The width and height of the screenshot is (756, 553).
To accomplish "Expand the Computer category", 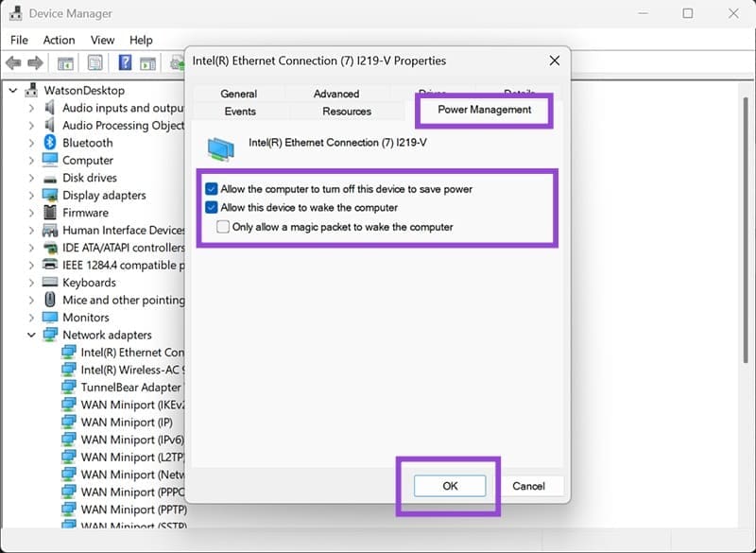I will pyautogui.click(x=32, y=160).
